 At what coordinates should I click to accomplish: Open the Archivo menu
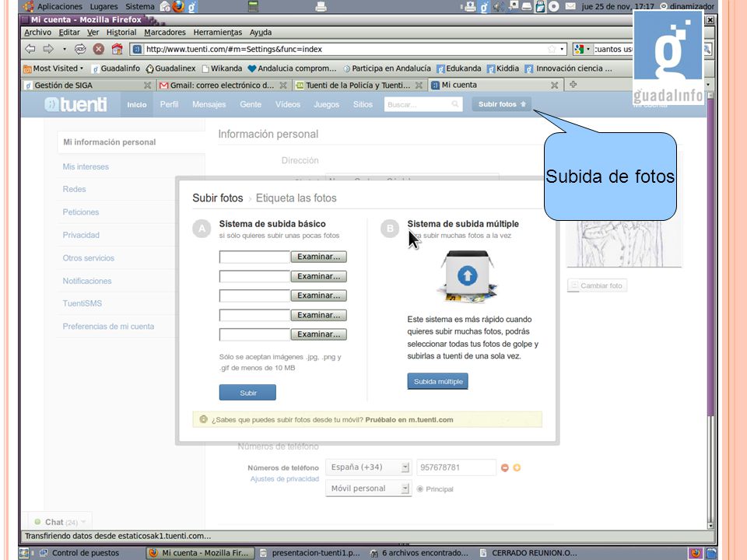click(37, 33)
